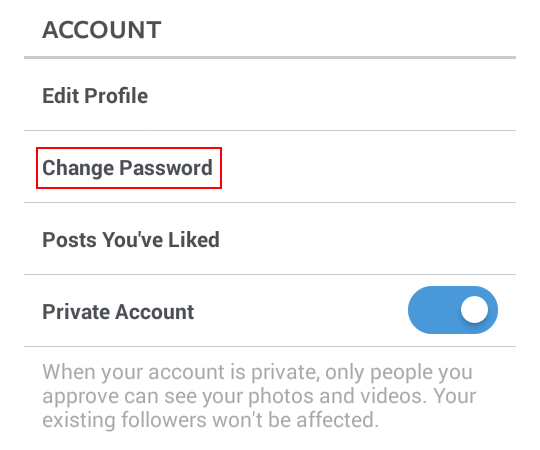
Task: Open the Posts You've Liked list
Action: coord(270,239)
